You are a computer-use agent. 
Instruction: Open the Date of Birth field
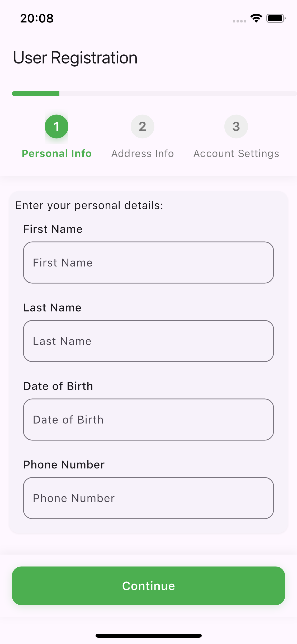pos(148,420)
